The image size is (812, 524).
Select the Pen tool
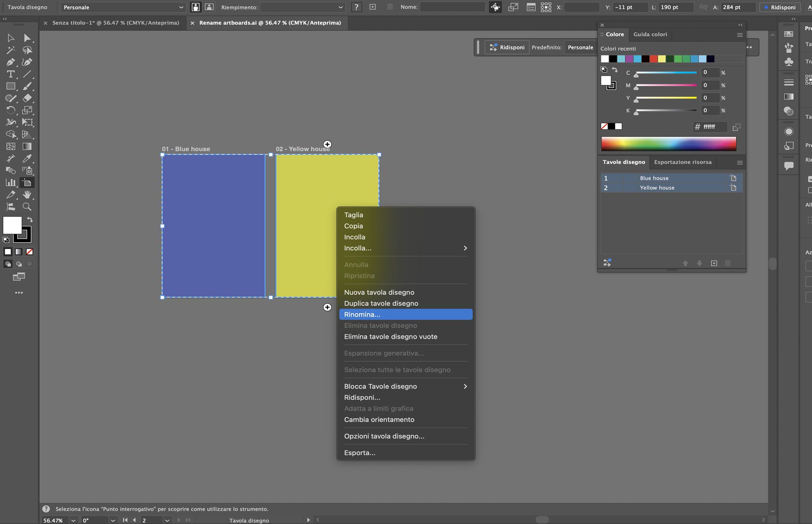[x=11, y=62]
